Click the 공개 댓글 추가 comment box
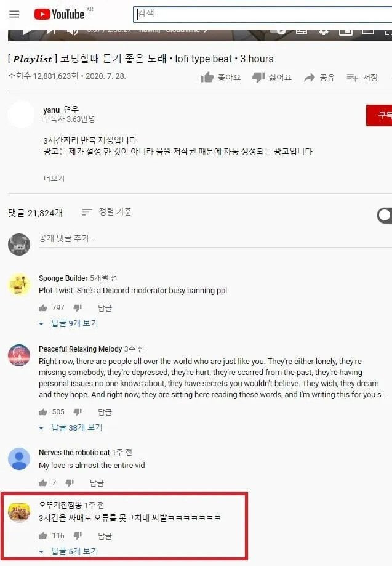Image resolution: width=392 pixels, height=566 pixels. 215,238
